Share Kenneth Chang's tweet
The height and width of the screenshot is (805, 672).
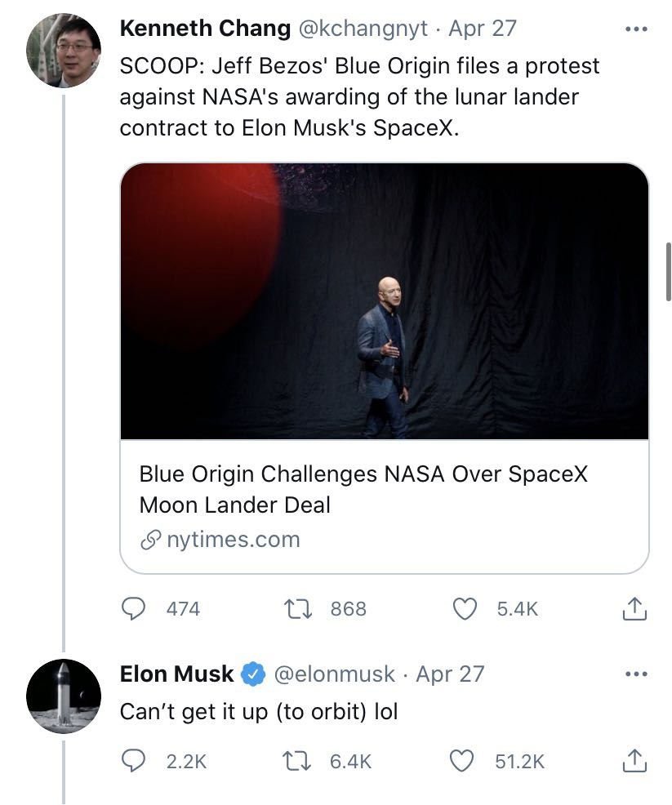point(634,609)
